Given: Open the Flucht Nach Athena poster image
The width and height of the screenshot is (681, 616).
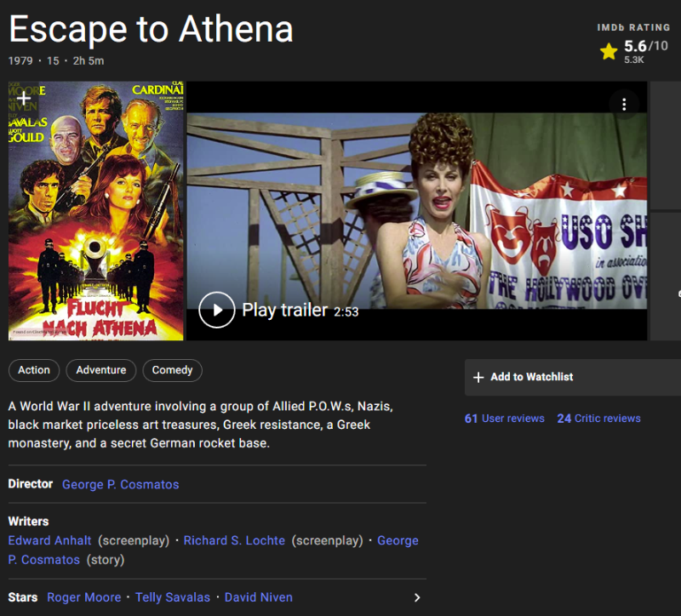Looking at the screenshot, I should tap(96, 221).
